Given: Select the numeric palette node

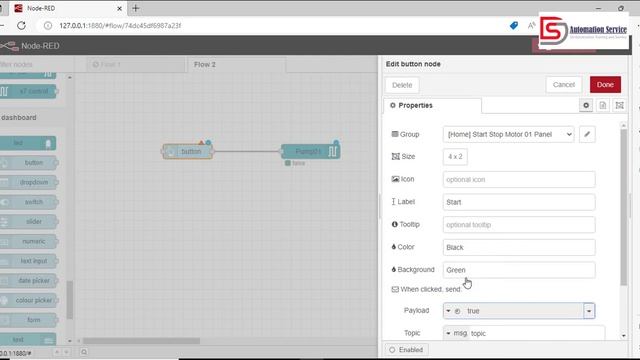Looking at the screenshot, I should (29, 241).
